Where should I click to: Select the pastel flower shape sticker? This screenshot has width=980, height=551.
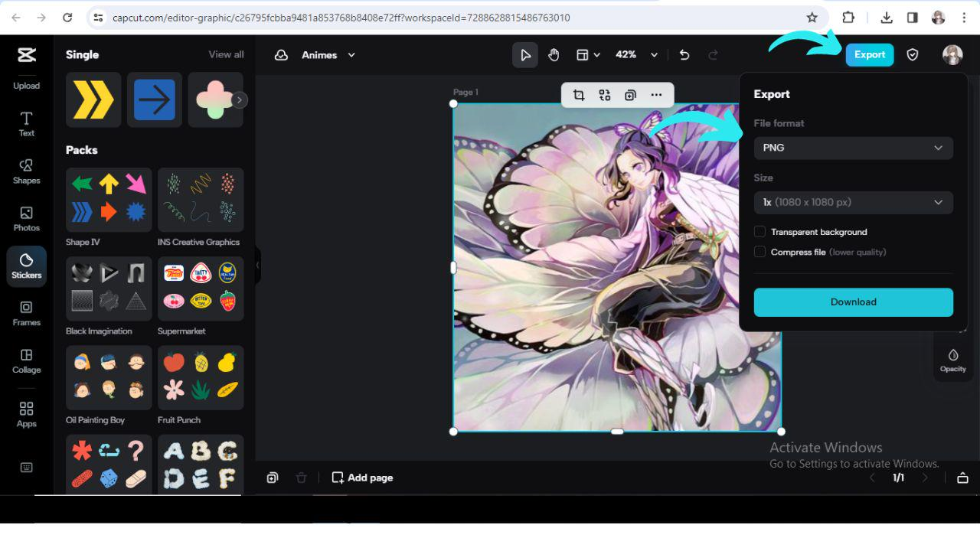tap(215, 99)
